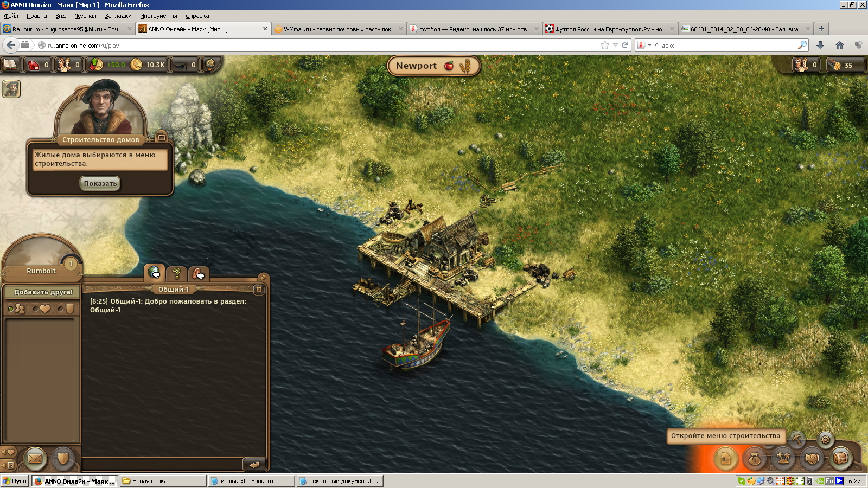Expand the chat window corner arrow

[263, 277]
